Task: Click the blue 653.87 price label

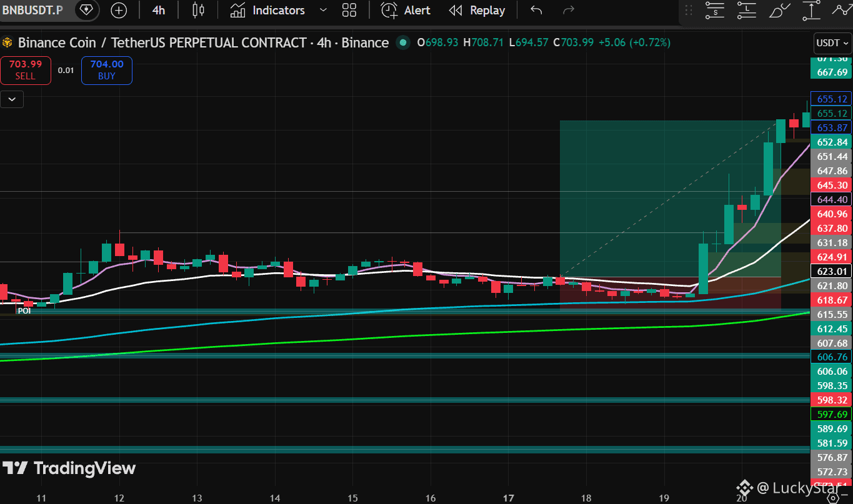Action: [x=832, y=127]
